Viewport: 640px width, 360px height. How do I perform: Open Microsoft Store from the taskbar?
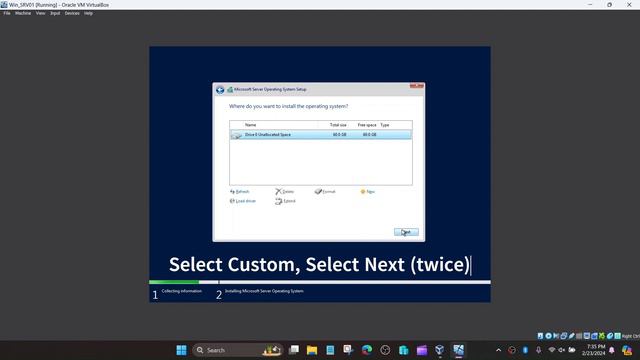click(403, 350)
